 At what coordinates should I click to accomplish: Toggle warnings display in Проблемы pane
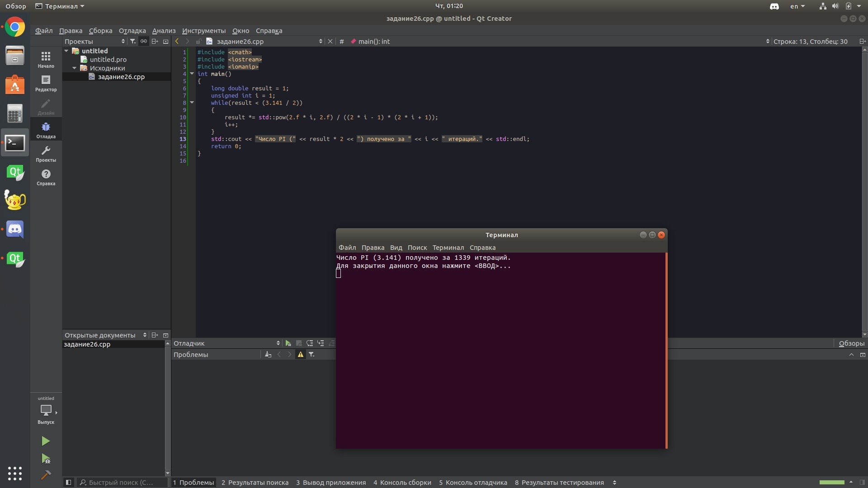click(x=300, y=355)
